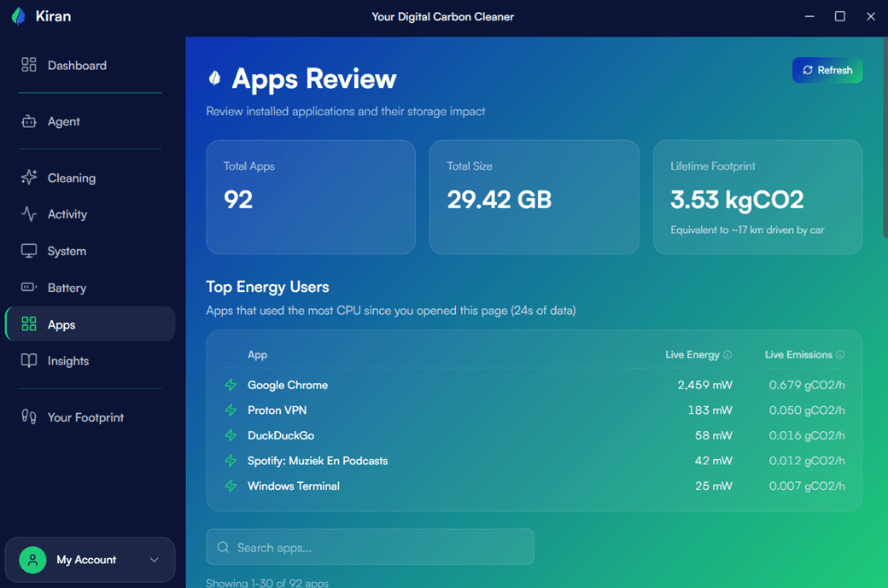Maximize the Kiran window

(840, 16)
